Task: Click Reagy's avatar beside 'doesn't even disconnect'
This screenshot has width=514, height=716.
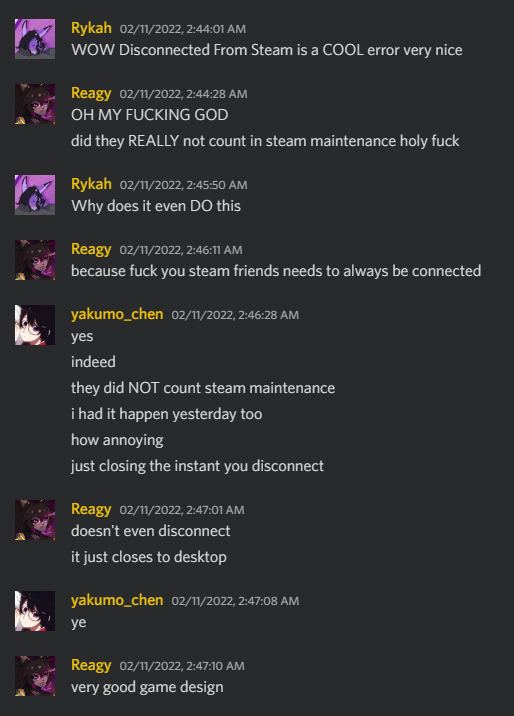Action: click(35, 520)
